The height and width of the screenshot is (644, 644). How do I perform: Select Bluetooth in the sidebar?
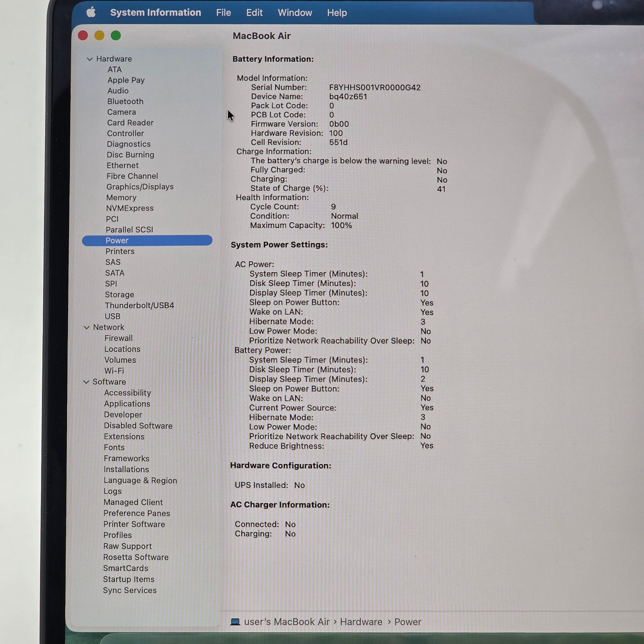[x=125, y=101]
